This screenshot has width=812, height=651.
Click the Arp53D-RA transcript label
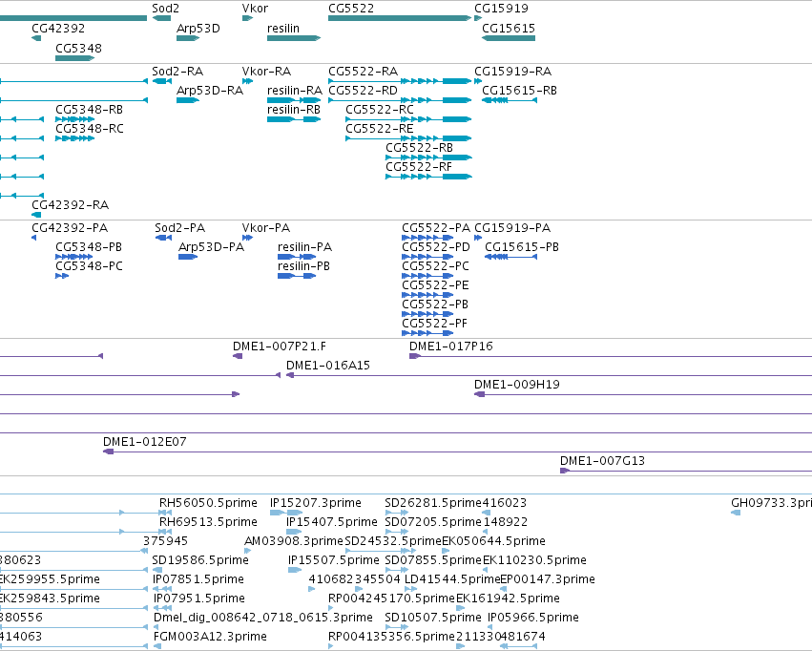[210, 90]
